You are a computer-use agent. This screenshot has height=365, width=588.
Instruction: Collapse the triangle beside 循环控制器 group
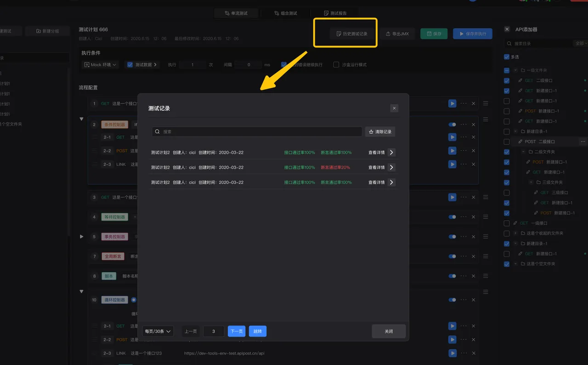[x=82, y=291]
